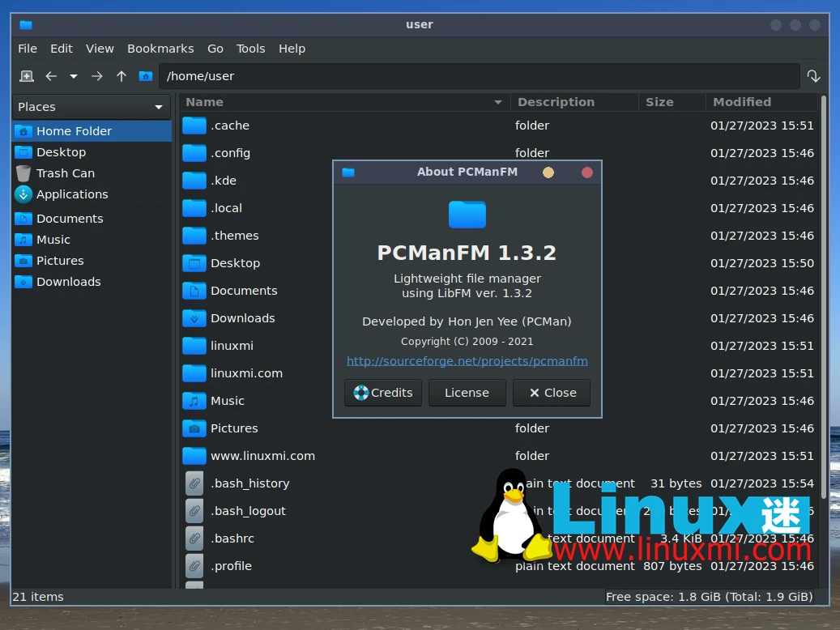This screenshot has width=840, height=630.
Task: Open Downloads from the sidebar icon
Action: pyautogui.click(x=24, y=282)
